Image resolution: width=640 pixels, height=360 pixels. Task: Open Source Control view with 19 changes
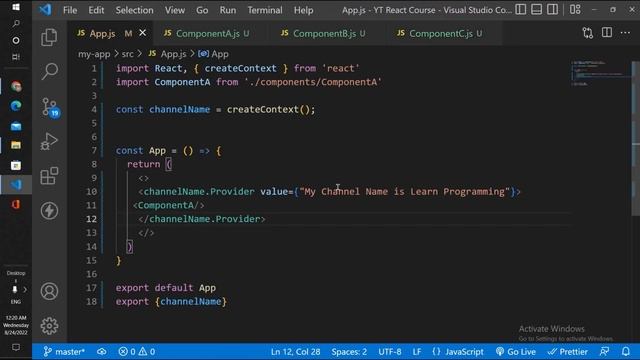(50, 107)
